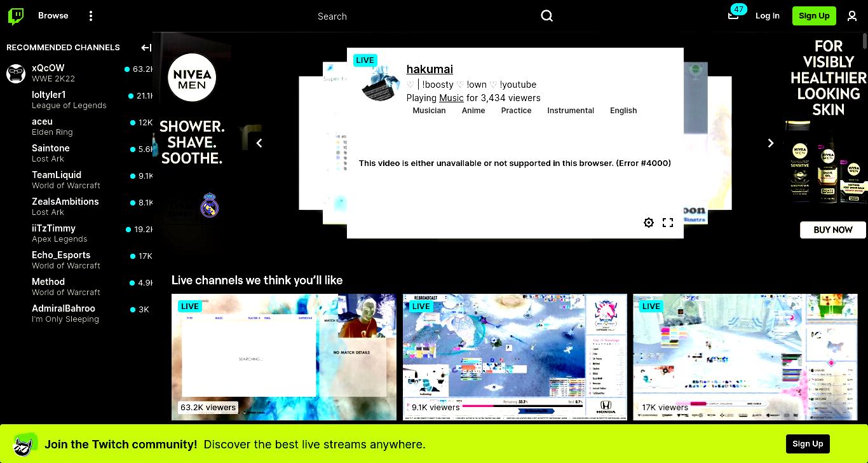Open TeamLiquid channel
Image resolution: width=868 pixels, height=463 pixels.
pyautogui.click(x=76, y=180)
